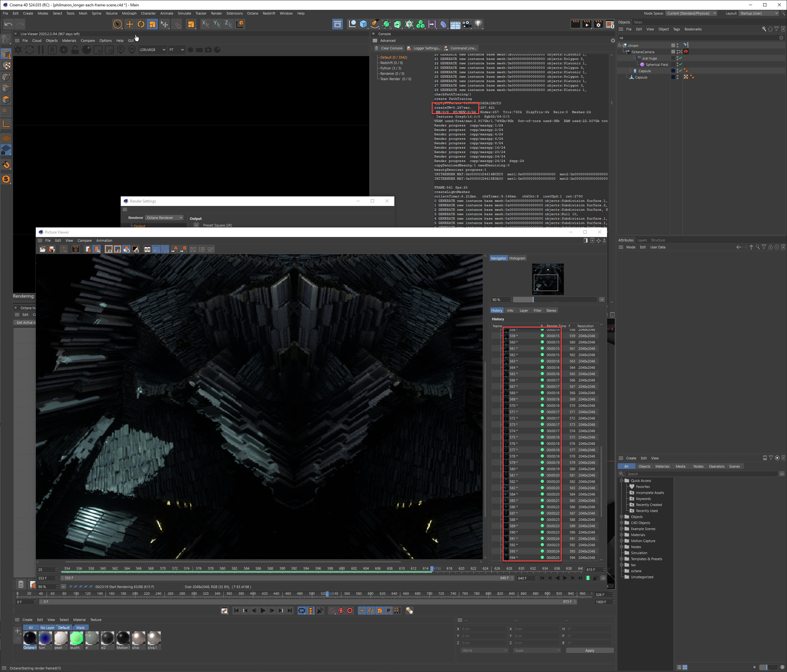The width and height of the screenshot is (787, 672).
Task: Toggle enable checkmark on scal huge object
Action: point(681,58)
